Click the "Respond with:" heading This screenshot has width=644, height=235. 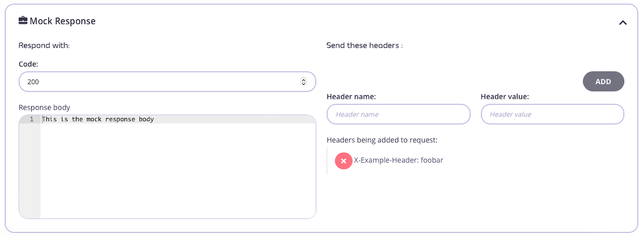point(44,46)
